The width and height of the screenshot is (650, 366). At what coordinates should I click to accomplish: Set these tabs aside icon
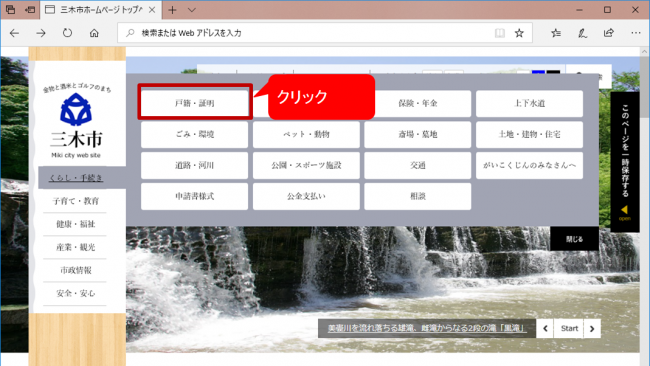[x=30, y=10]
